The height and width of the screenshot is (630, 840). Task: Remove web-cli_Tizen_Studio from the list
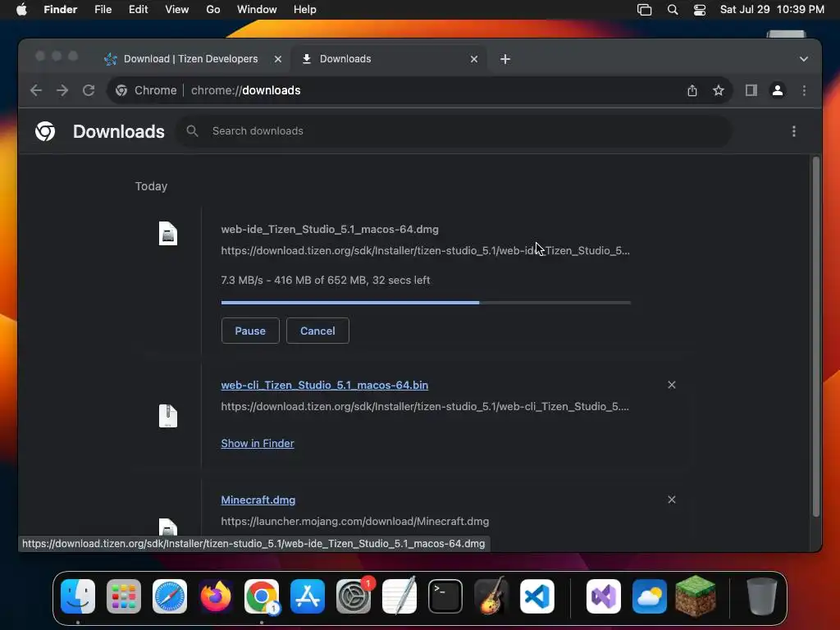pos(671,385)
